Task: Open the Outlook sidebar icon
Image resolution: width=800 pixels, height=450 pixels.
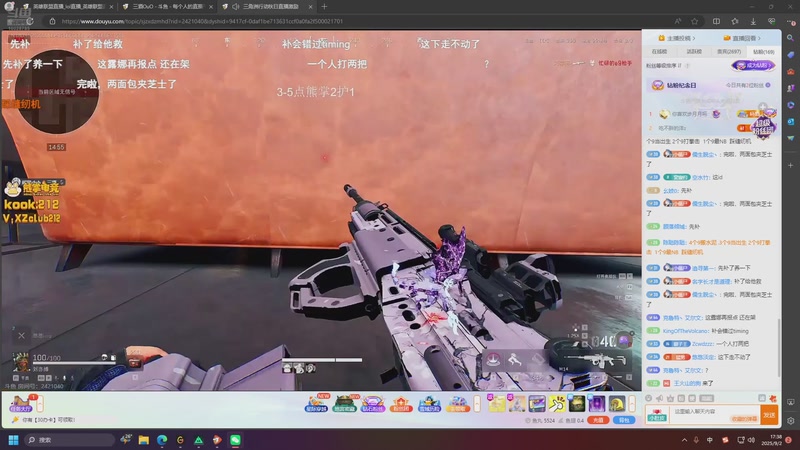Action: 790,122
